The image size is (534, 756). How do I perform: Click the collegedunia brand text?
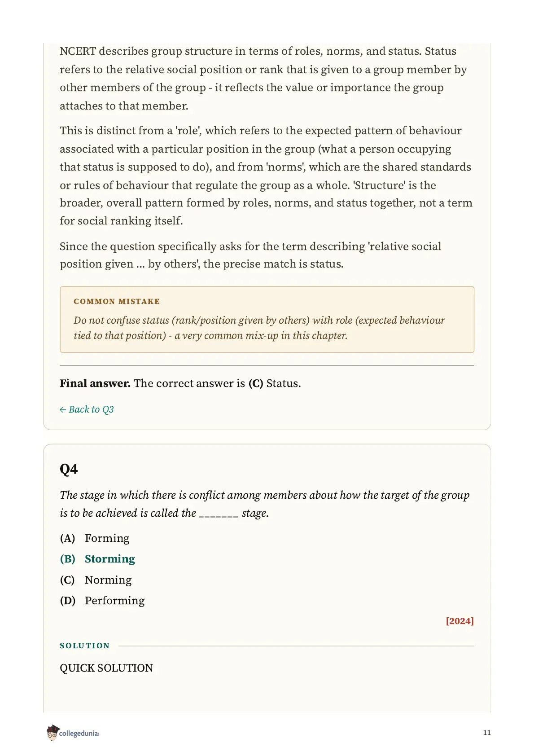79,734
